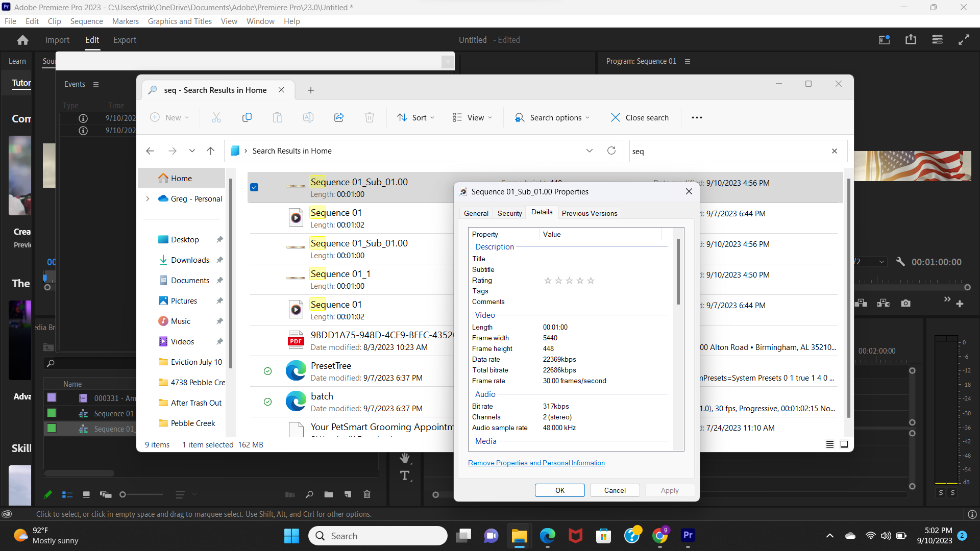This screenshot has height=551, width=980.
Task: Toggle the Solo button on the audio meter
Action: (x=940, y=493)
